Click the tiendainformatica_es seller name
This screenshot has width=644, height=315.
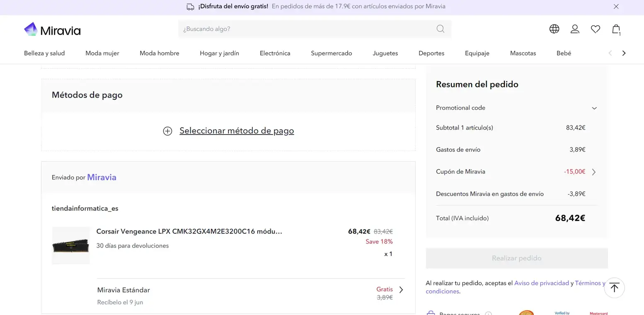[x=85, y=208]
